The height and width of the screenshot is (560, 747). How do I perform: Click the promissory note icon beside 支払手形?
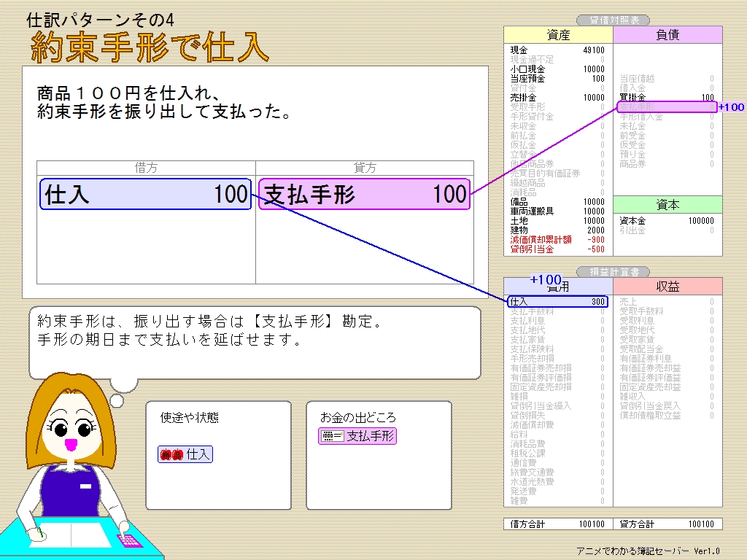pos(333,436)
